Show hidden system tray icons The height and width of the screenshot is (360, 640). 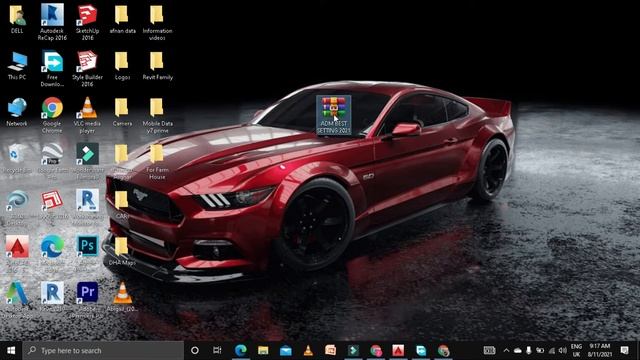click(x=507, y=350)
